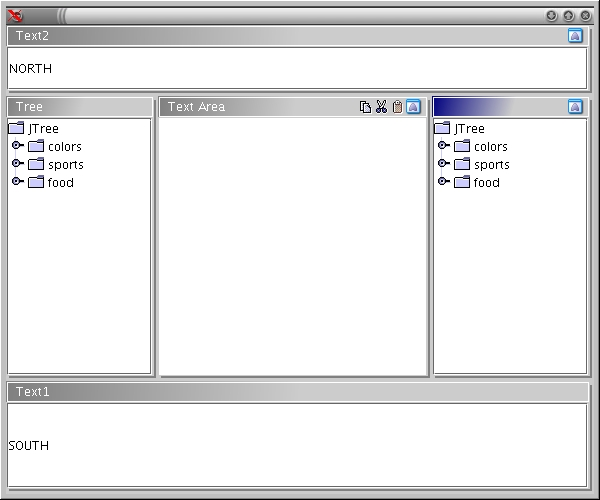The width and height of the screenshot is (600, 500).
Task: Select sports folder icon in blue-titled panel
Action: point(462,164)
